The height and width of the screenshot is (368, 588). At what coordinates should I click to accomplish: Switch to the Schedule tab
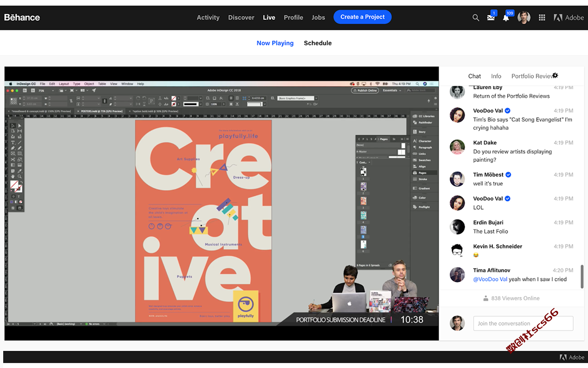pyautogui.click(x=317, y=43)
